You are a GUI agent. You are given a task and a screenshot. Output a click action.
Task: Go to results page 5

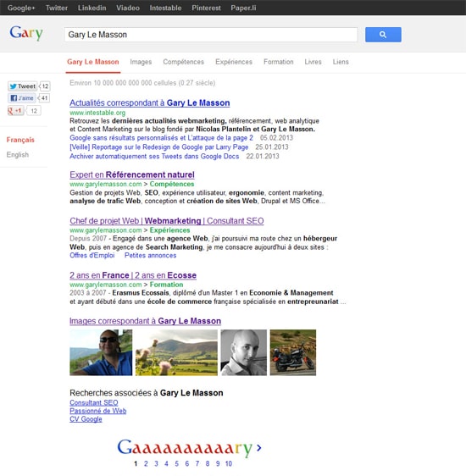pos(177,463)
